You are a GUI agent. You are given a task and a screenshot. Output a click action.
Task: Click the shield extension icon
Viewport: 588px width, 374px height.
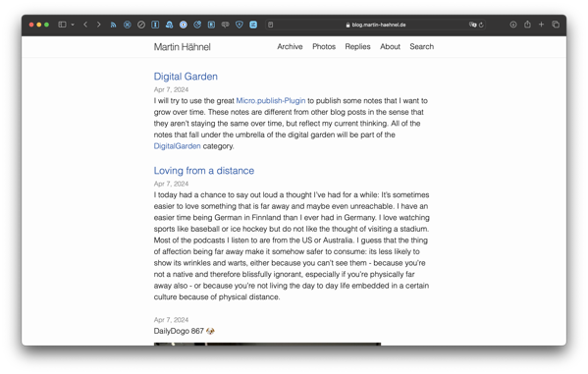pyautogui.click(x=240, y=25)
